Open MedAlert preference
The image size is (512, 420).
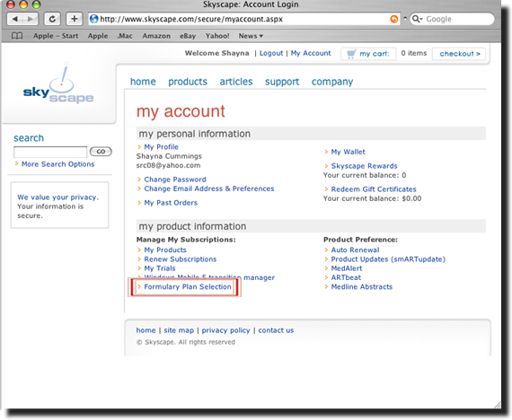[347, 268]
